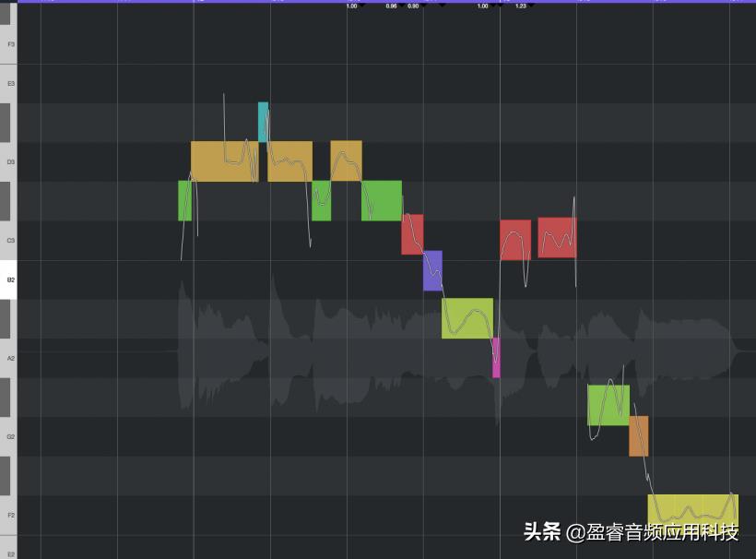Click the D3 piano key
Screen dimensions: 756x559
tap(8, 161)
